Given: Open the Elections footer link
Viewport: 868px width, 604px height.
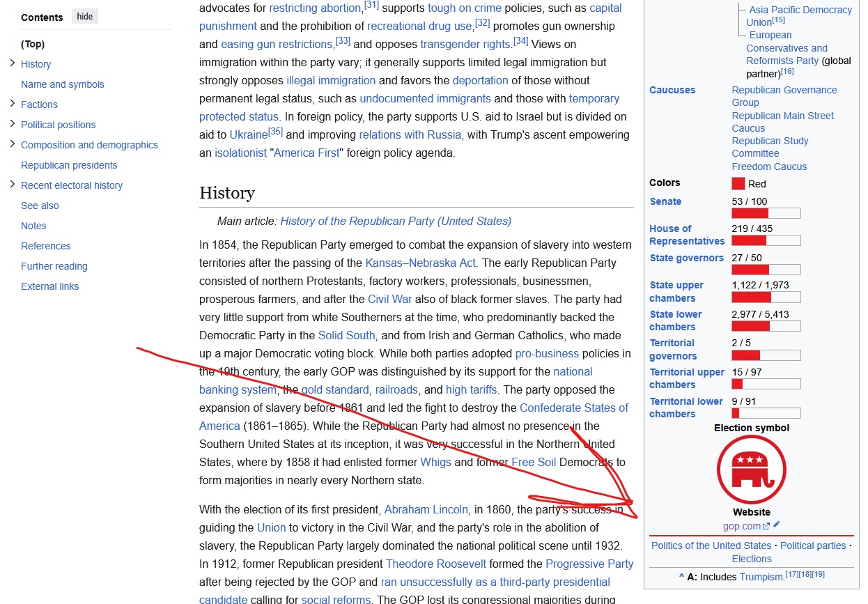Looking at the screenshot, I should coord(752,559).
